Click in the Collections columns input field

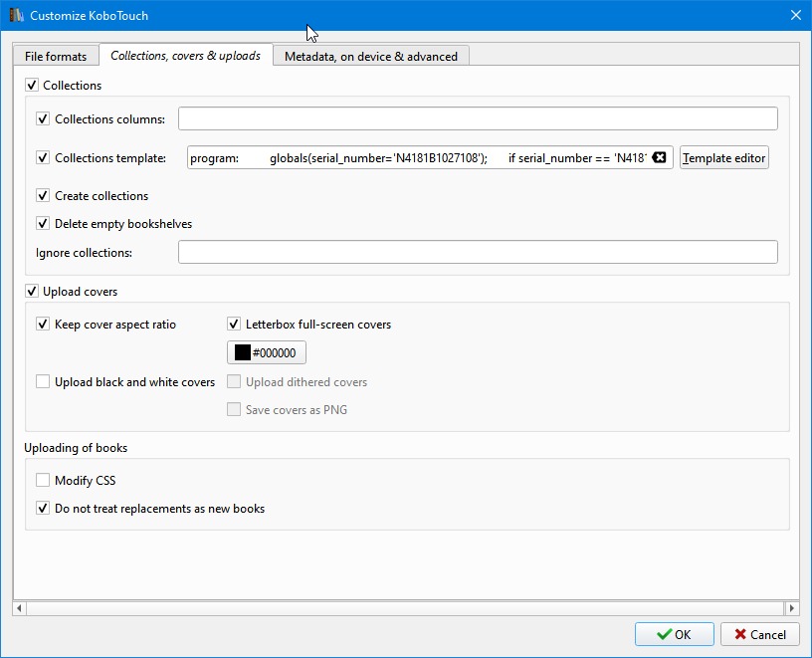478,118
